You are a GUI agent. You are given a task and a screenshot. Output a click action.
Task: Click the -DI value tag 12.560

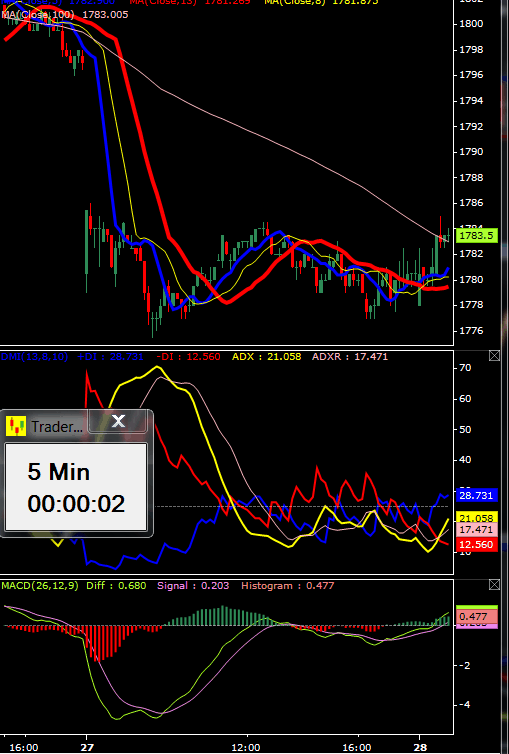click(x=476, y=544)
